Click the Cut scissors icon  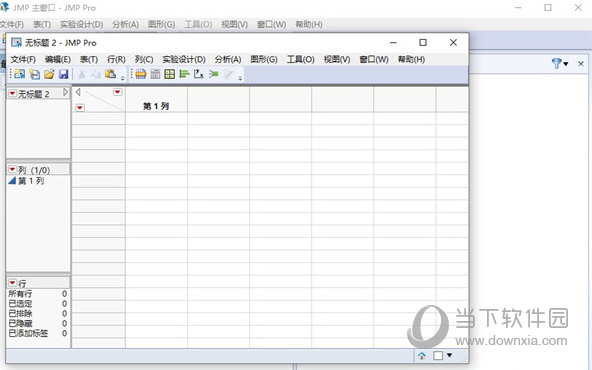pos(82,74)
